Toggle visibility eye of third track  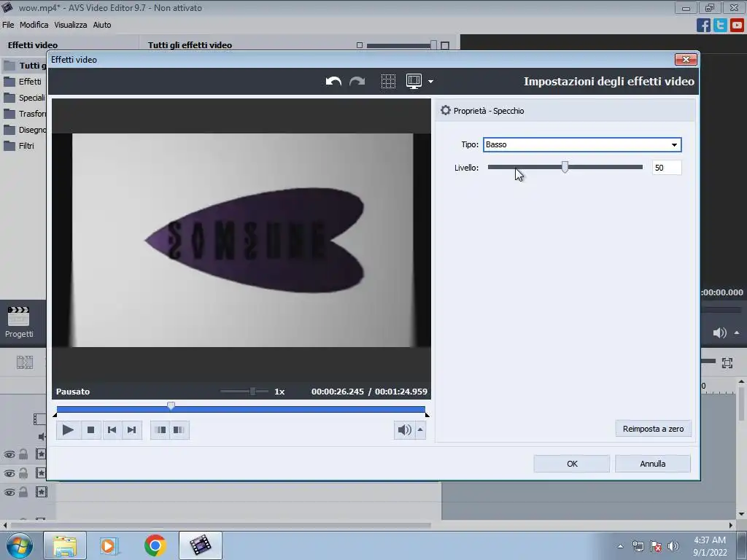9,492
